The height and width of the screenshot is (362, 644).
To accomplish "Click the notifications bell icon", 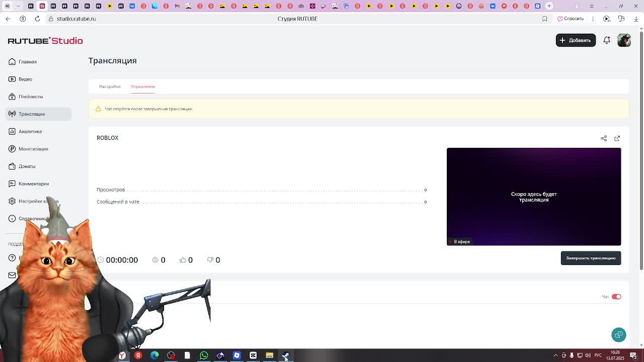I will (x=607, y=40).
